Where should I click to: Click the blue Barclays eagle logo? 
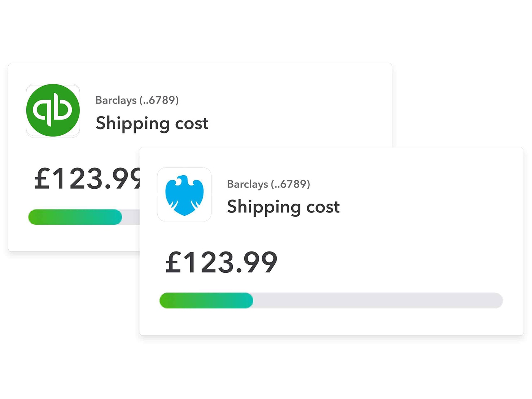(184, 195)
